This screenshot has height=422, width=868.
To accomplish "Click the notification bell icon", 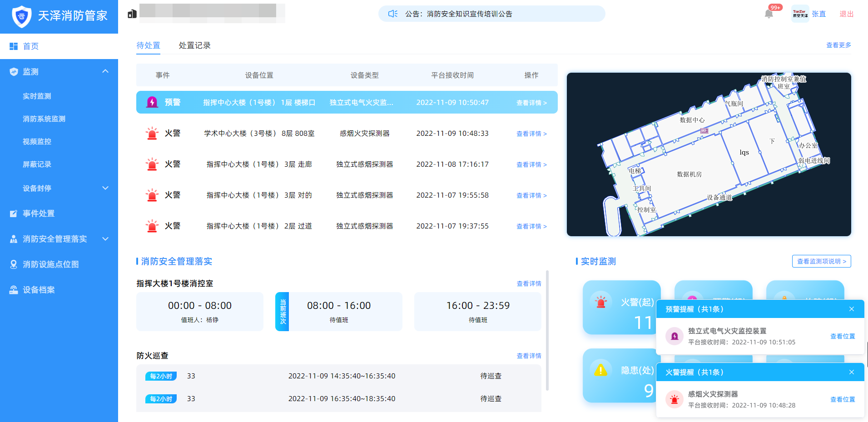I will click(x=769, y=14).
